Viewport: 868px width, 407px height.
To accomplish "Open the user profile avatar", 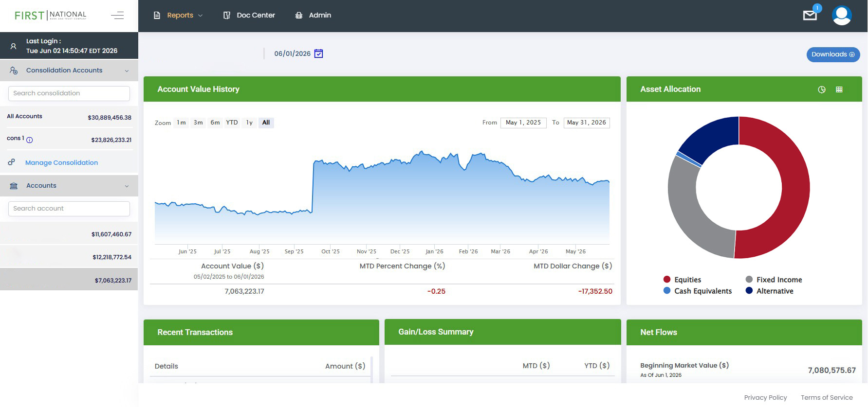I will (x=842, y=16).
